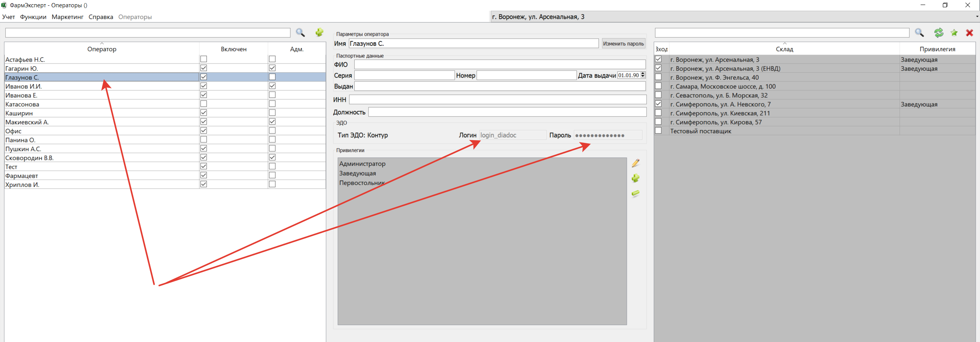The height and width of the screenshot is (342, 980).
Task: Click the Изменить пароль button
Action: [623, 44]
